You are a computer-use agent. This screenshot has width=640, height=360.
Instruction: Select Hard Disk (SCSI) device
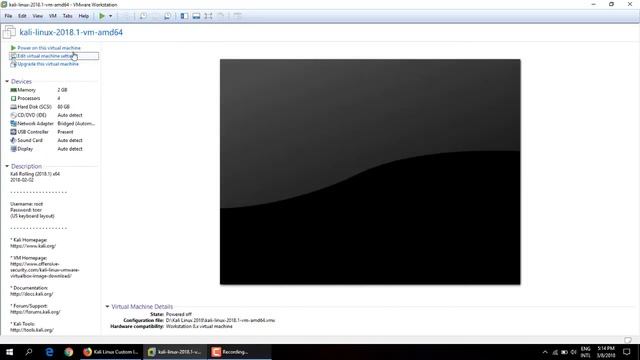(52, 107)
